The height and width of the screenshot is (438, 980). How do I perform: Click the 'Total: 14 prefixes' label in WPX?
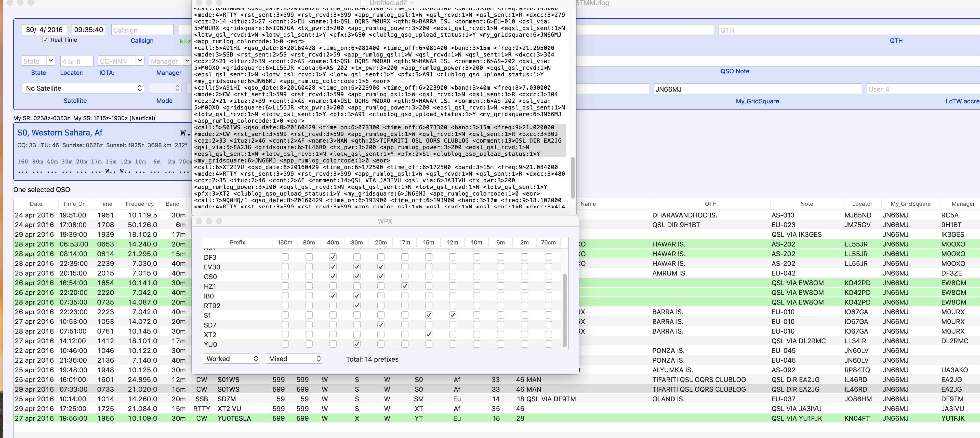click(372, 359)
